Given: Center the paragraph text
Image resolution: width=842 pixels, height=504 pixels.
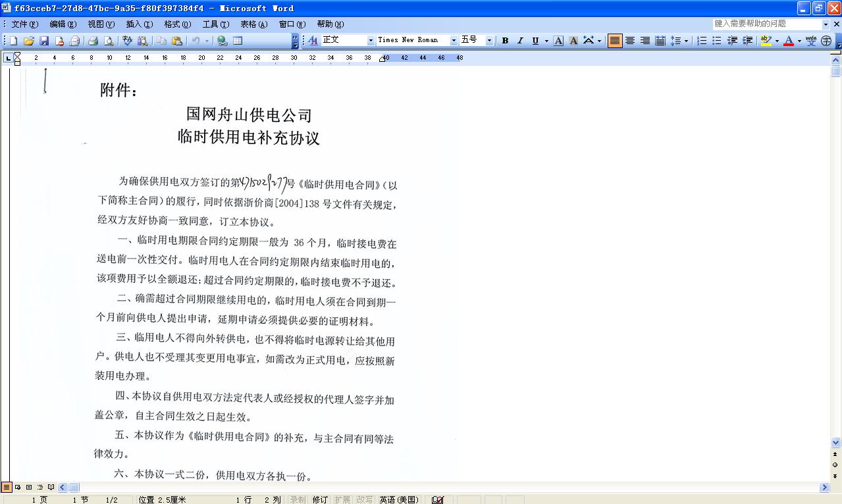Looking at the screenshot, I should click(x=630, y=41).
